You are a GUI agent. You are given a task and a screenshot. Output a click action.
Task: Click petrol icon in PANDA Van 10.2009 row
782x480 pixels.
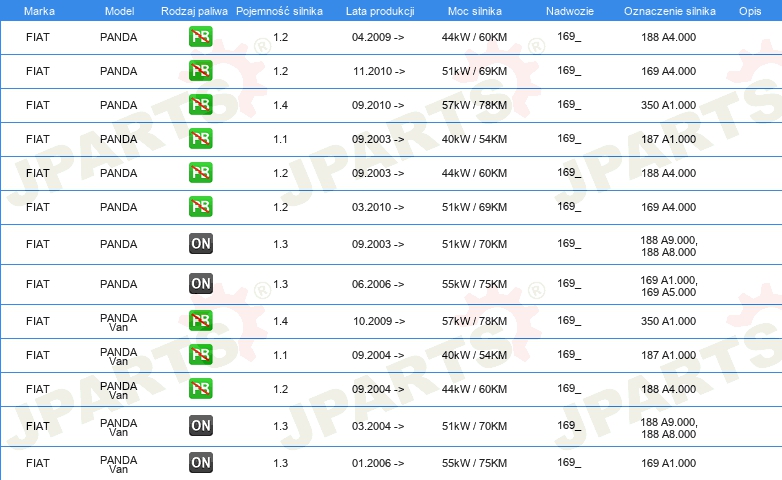[200, 320]
